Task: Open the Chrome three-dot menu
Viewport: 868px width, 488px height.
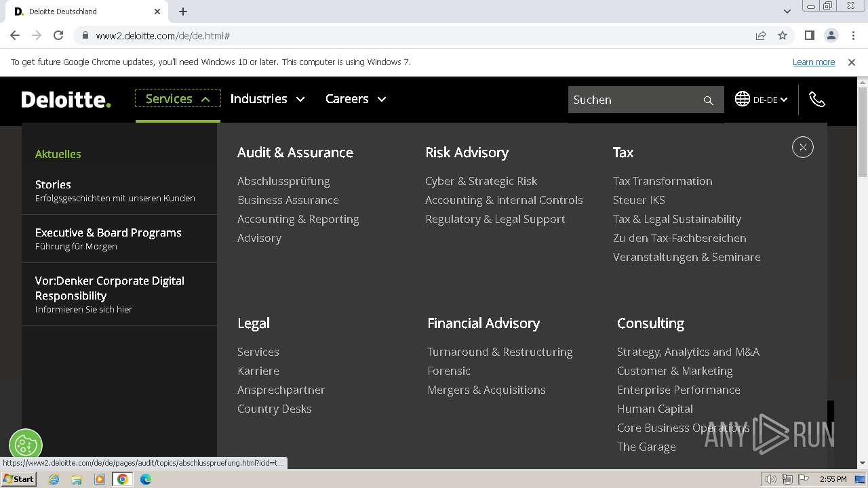Action: coord(852,35)
